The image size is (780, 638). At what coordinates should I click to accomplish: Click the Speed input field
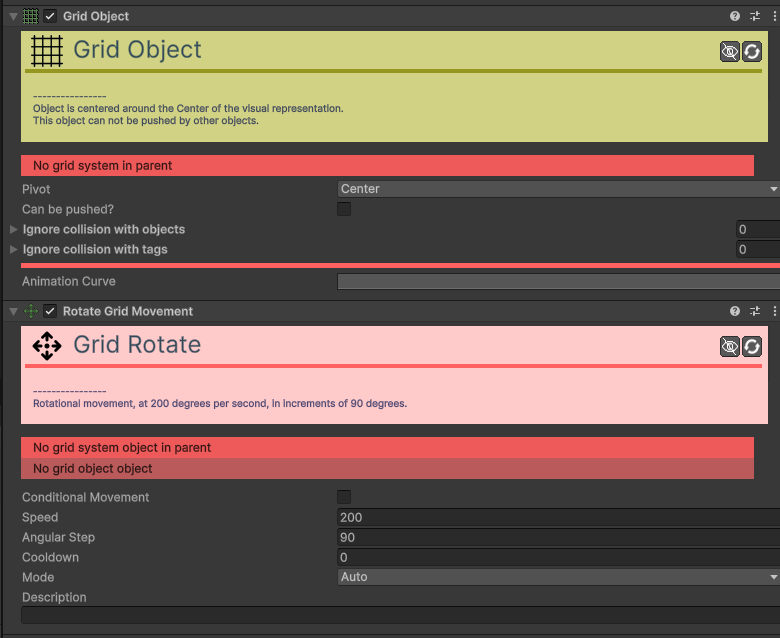pos(557,517)
